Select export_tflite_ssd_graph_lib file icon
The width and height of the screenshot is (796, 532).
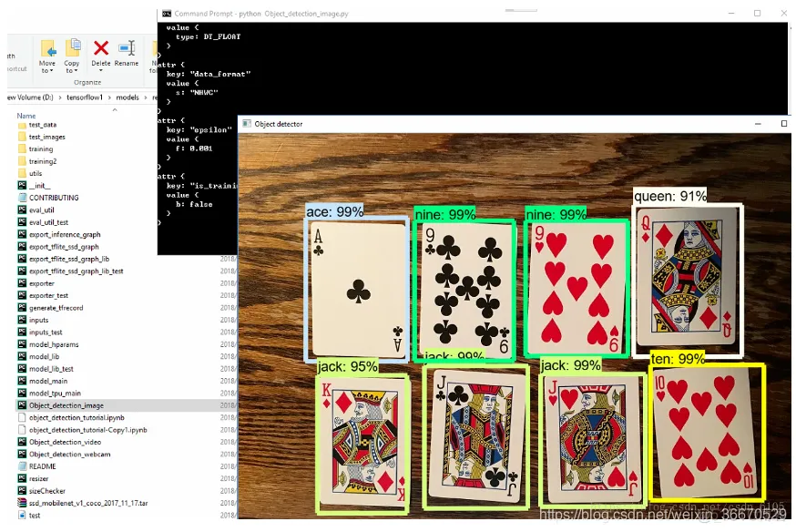pyautogui.click(x=22, y=259)
